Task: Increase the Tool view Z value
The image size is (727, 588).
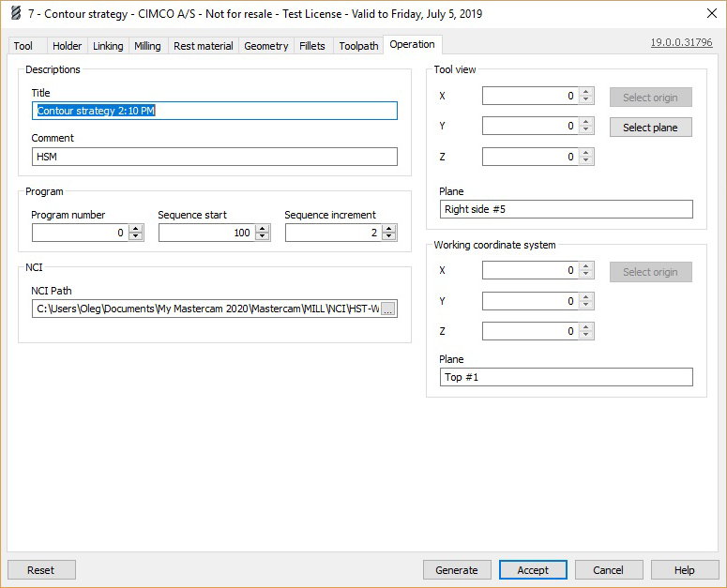Action: [x=586, y=153]
